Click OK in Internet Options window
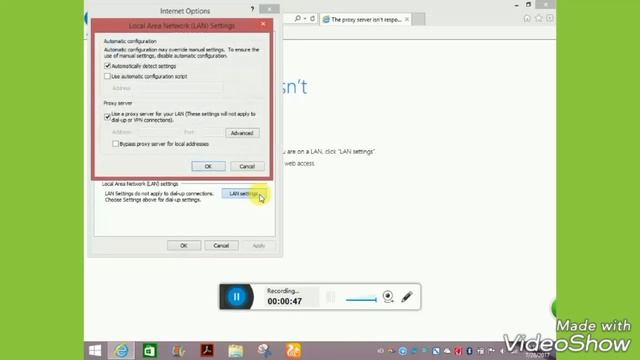 point(184,246)
